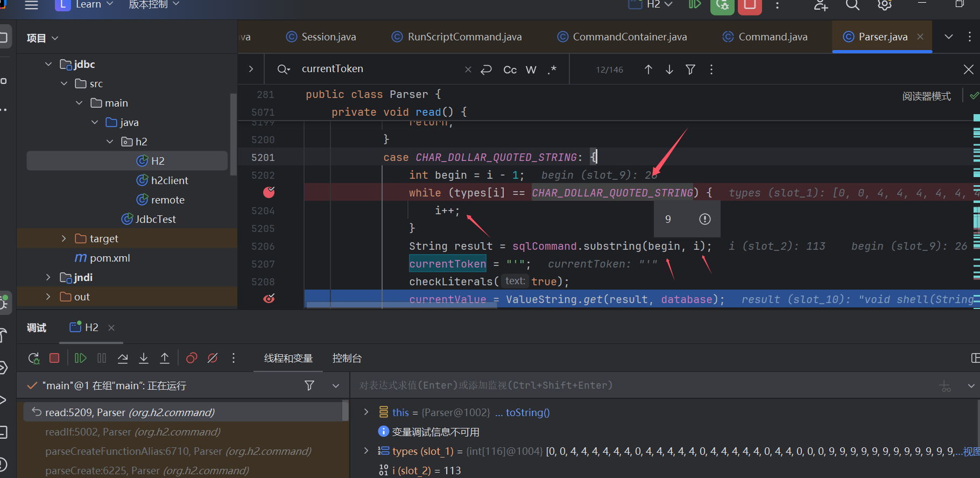The width and height of the screenshot is (980, 478).
Task: Click the currentToken search field
Action: click(x=379, y=69)
